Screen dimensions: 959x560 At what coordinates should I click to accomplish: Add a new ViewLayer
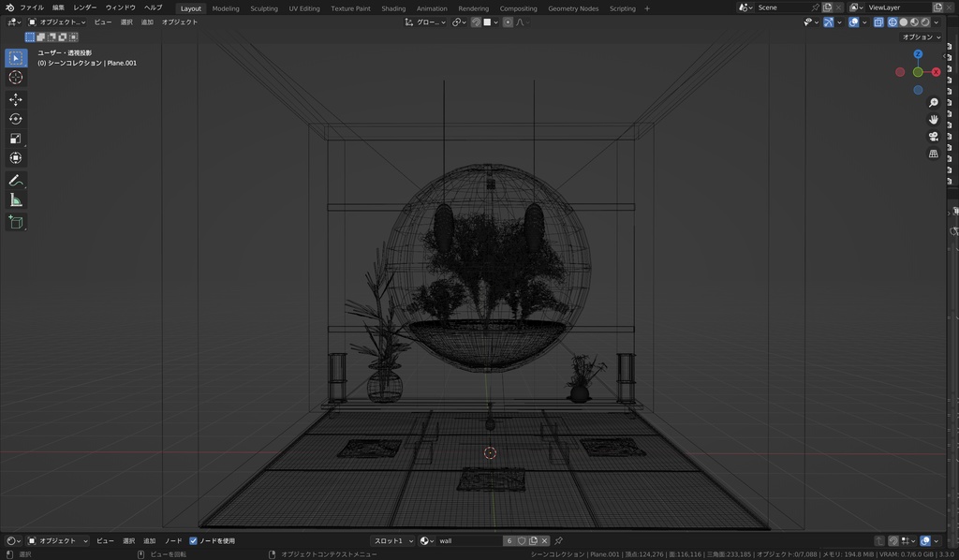click(937, 7)
